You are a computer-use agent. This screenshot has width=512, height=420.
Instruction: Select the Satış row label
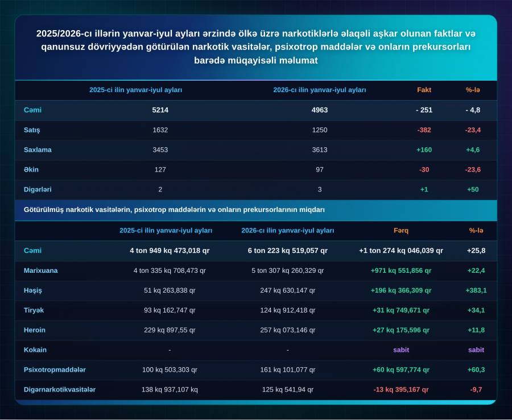pyautogui.click(x=32, y=130)
